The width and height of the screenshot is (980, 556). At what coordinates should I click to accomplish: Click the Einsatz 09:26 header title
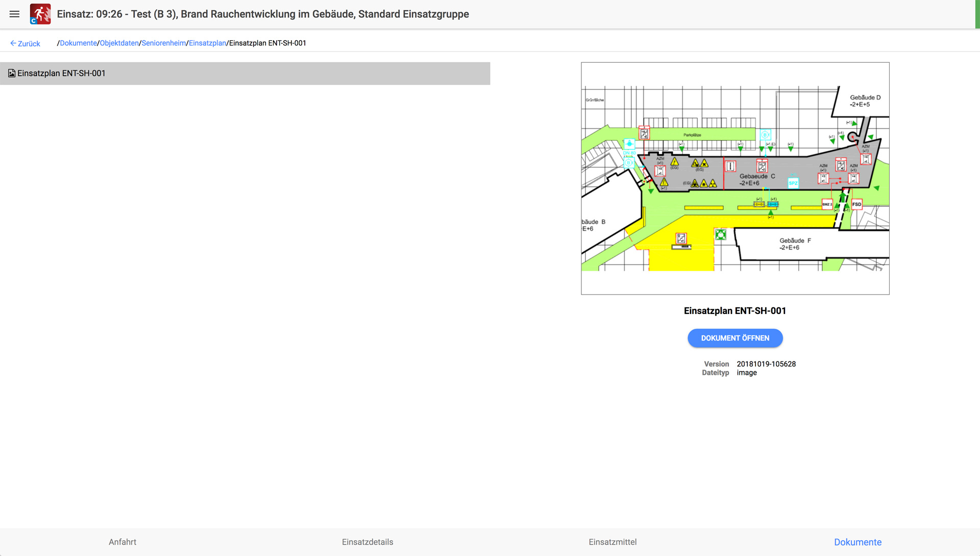pyautogui.click(x=262, y=14)
